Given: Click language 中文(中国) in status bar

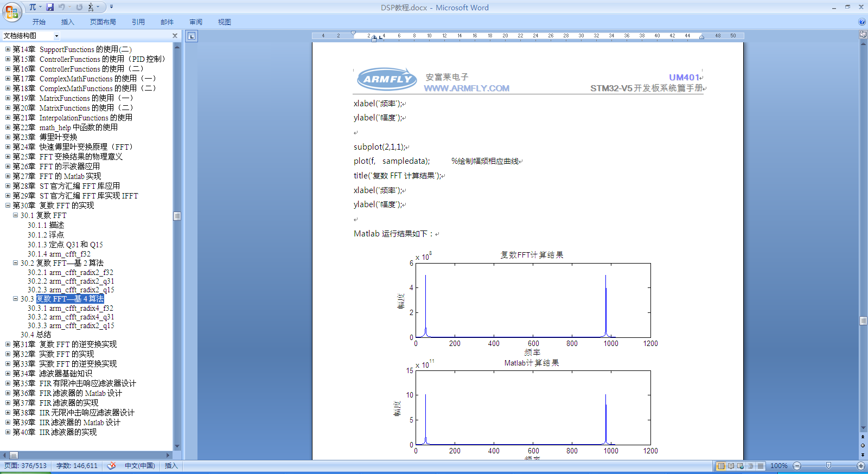Looking at the screenshot, I should coord(140,466).
